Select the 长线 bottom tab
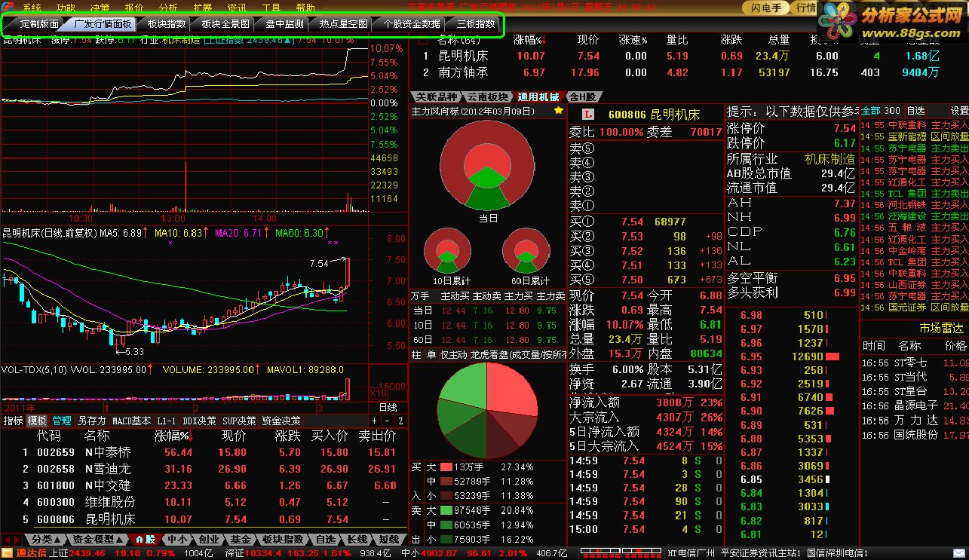Viewport: 969px width, 560px height. point(357,539)
